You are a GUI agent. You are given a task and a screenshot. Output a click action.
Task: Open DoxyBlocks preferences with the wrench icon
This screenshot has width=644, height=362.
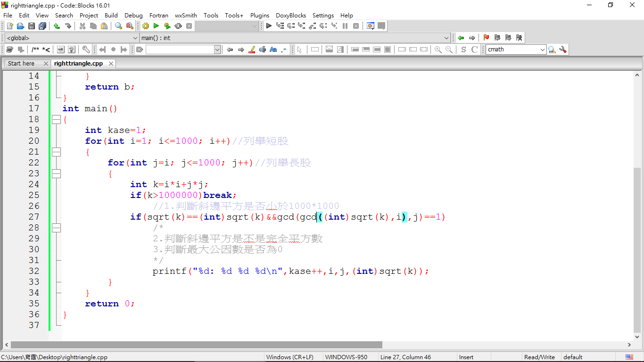[x=86, y=49]
